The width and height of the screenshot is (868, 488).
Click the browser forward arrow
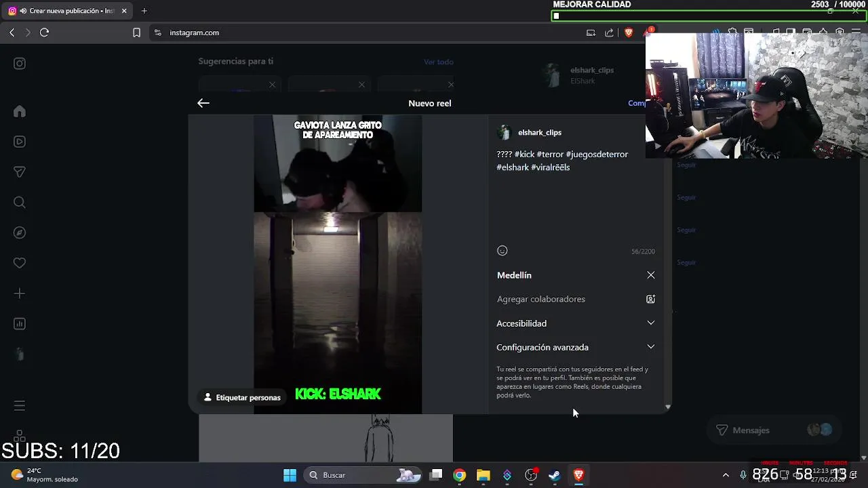point(28,33)
